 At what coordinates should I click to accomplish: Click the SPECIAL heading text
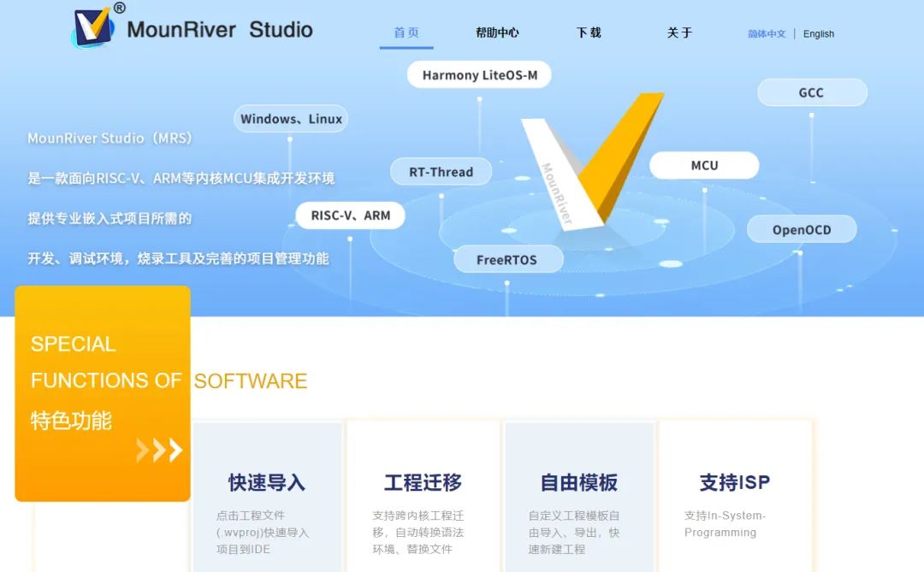[x=73, y=344]
